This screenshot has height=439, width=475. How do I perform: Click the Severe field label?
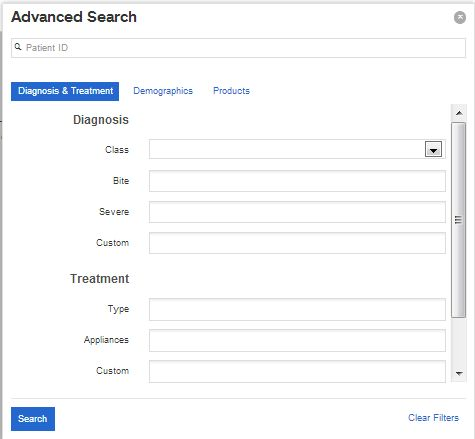[x=114, y=212]
